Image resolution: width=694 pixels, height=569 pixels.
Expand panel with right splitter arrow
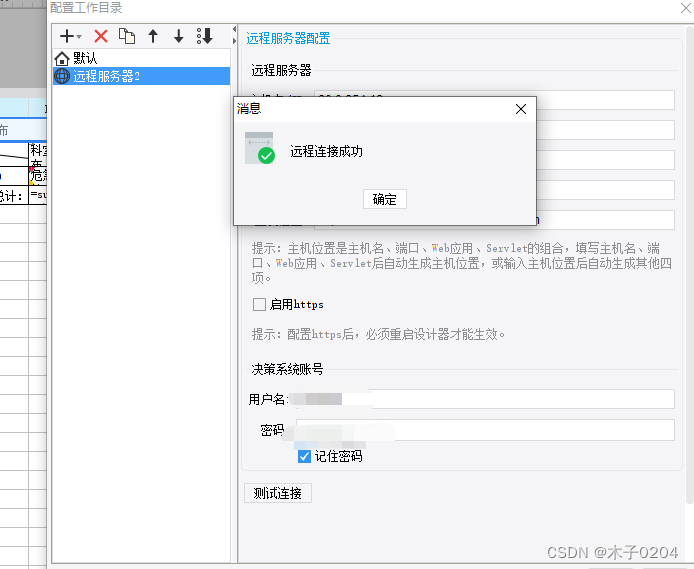tap(234, 41)
